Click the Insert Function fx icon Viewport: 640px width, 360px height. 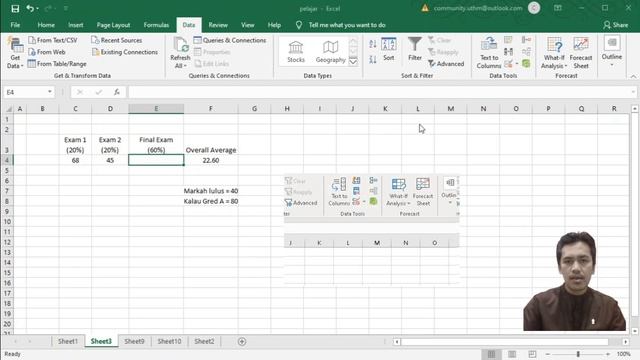tap(117, 92)
